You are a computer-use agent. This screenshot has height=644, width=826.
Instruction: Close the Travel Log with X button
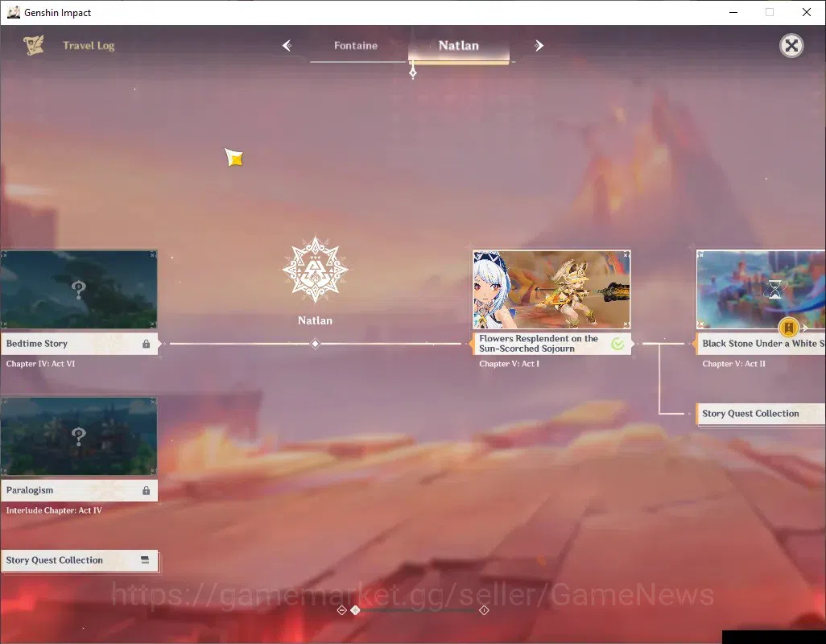(x=791, y=46)
